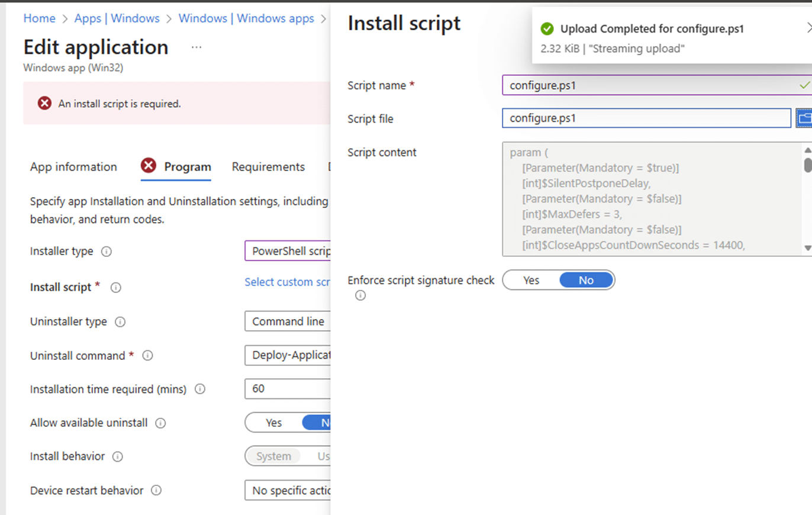Open the Uninstaller type dropdown
Viewport: 812px width, 515px height.
pyautogui.click(x=288, y=321)
